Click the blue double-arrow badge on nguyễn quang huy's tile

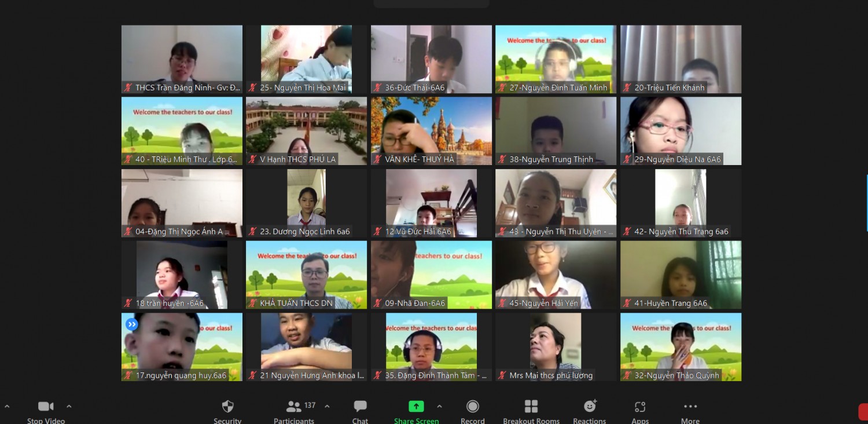[132, 324]
